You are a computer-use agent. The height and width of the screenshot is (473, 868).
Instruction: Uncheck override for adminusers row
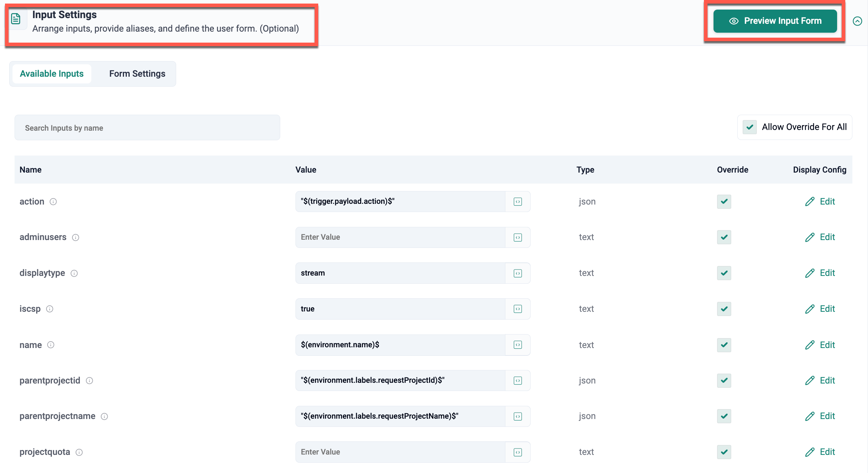point(724,237)
